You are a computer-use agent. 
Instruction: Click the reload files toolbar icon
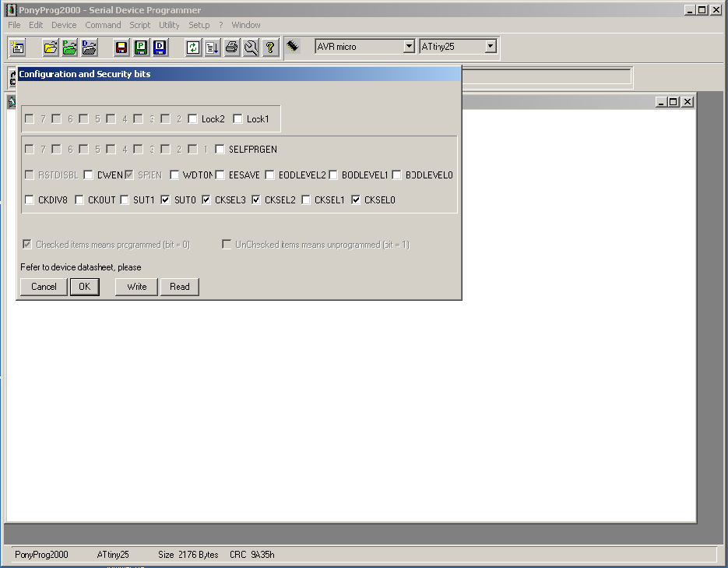pos(193,48)
